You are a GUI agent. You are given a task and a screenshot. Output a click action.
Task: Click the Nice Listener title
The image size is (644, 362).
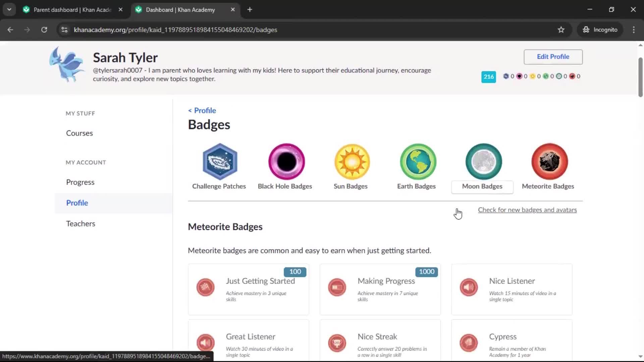512,281
